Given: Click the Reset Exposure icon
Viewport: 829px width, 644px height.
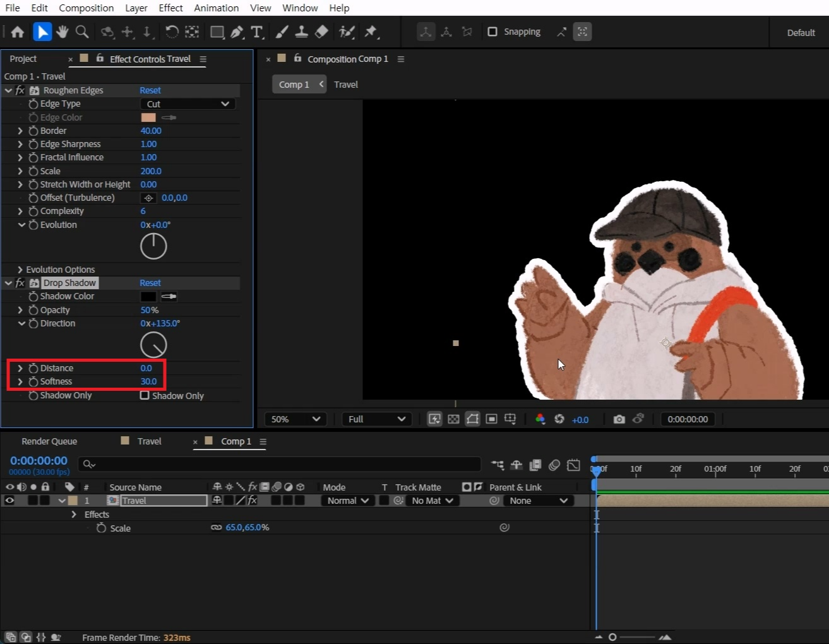Looking at the screenshot, I should [x=559, y=419].
